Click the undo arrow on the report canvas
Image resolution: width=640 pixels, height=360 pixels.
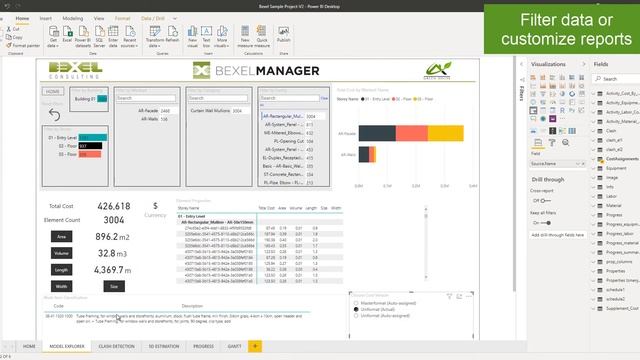coord(54,115)
